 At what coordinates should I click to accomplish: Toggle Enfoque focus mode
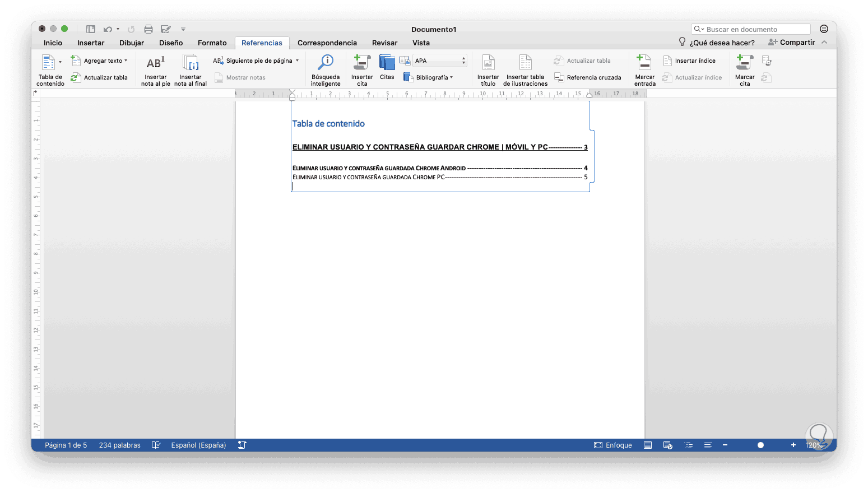coord(613,445)
